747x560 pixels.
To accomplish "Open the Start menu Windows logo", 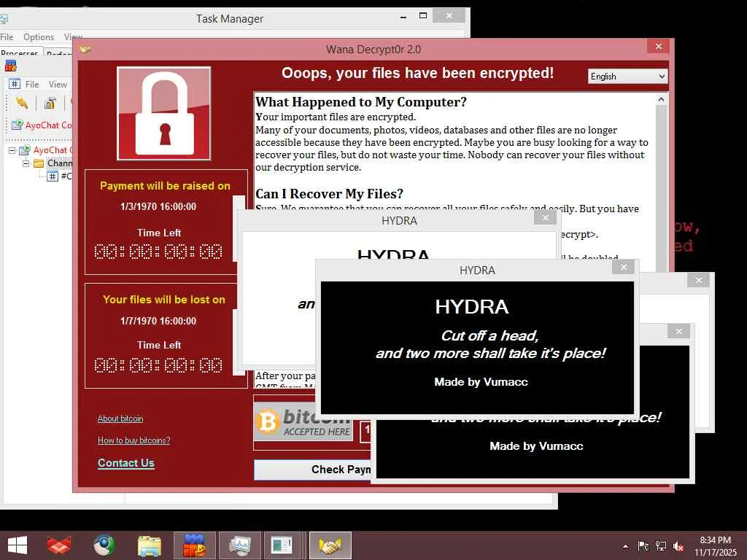I will [18, 545].
